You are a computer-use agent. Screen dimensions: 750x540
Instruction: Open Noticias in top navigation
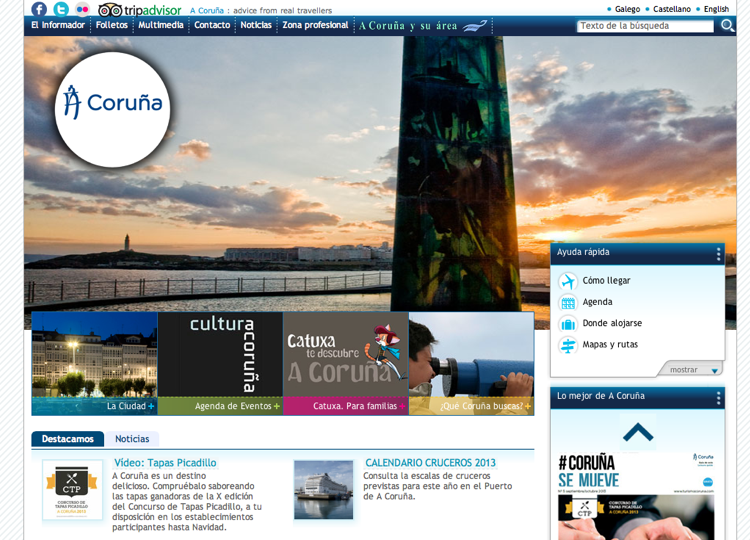256,25
